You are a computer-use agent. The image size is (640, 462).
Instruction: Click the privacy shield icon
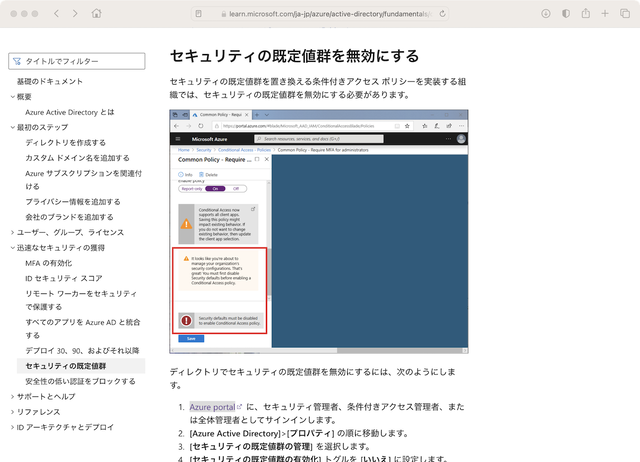pyautogui.click(x=566, y=13)
